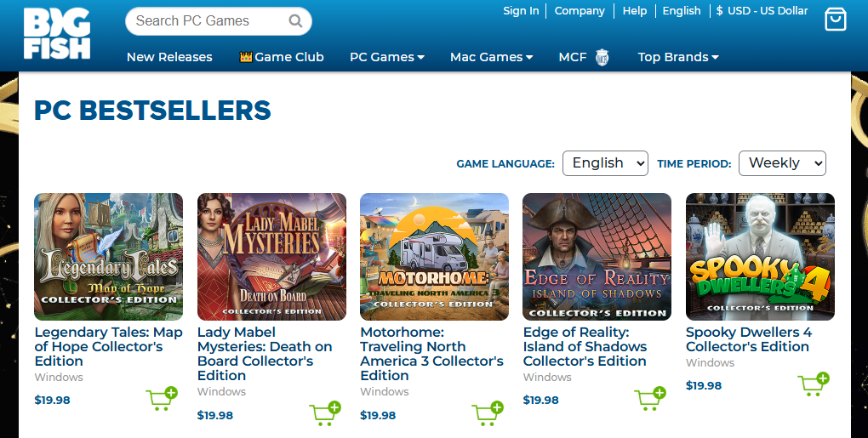Click the Sign In link
868x438 pixels.
(x=521, y=11)
